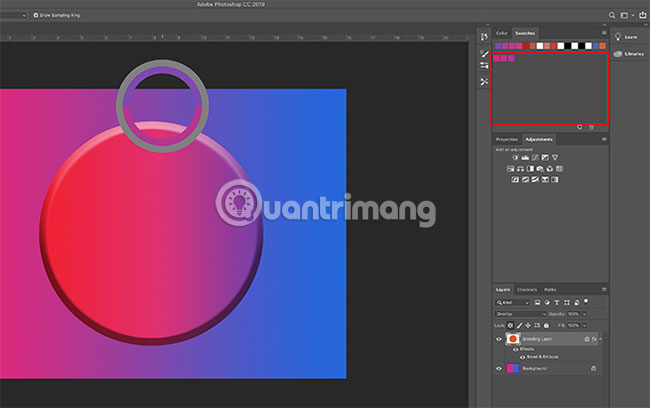Add a Black & White adjustment
650x408 pixels.
coord(530,169)
